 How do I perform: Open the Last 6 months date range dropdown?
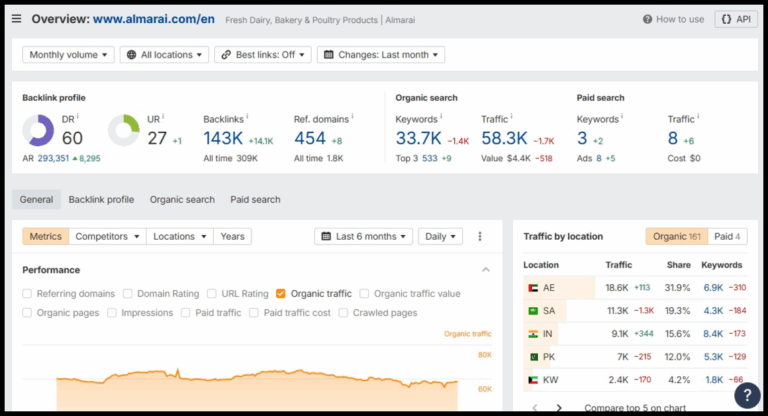click(363, 236)
